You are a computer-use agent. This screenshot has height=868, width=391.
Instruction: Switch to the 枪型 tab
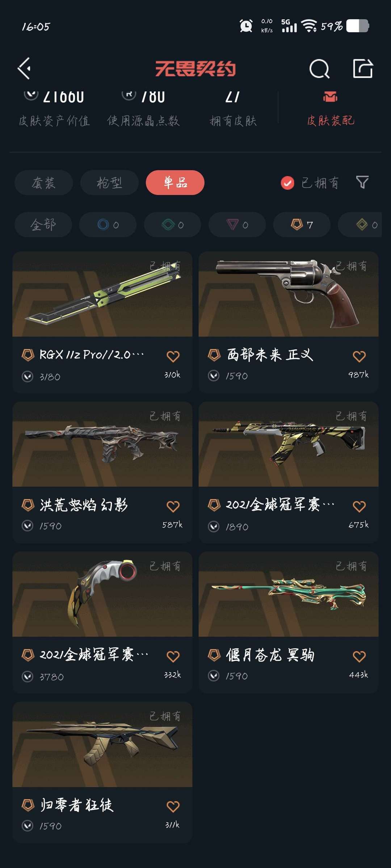(109, 183)
